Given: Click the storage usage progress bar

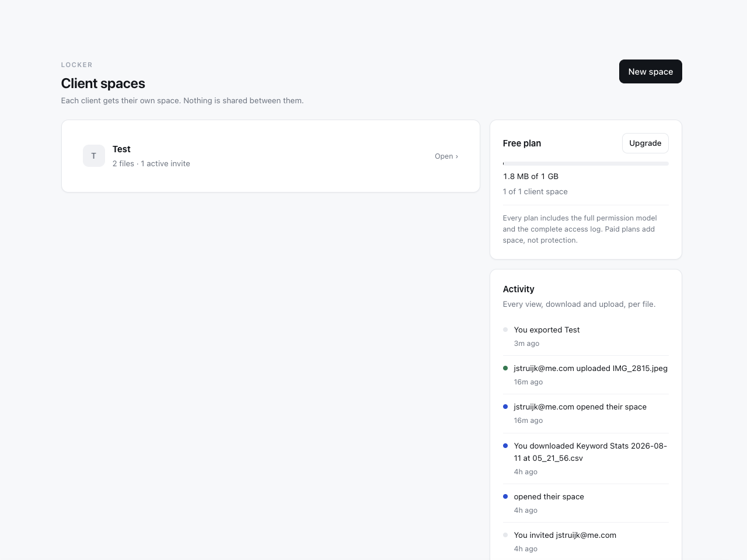Looking at the screenshot, I should coord(585,163).
